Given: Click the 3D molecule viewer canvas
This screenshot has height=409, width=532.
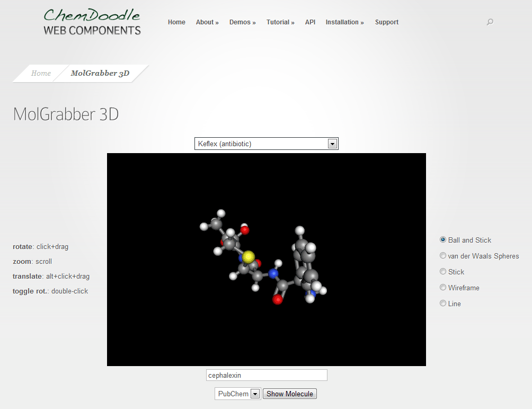Looking at the screenshot, I should [267, 260].
